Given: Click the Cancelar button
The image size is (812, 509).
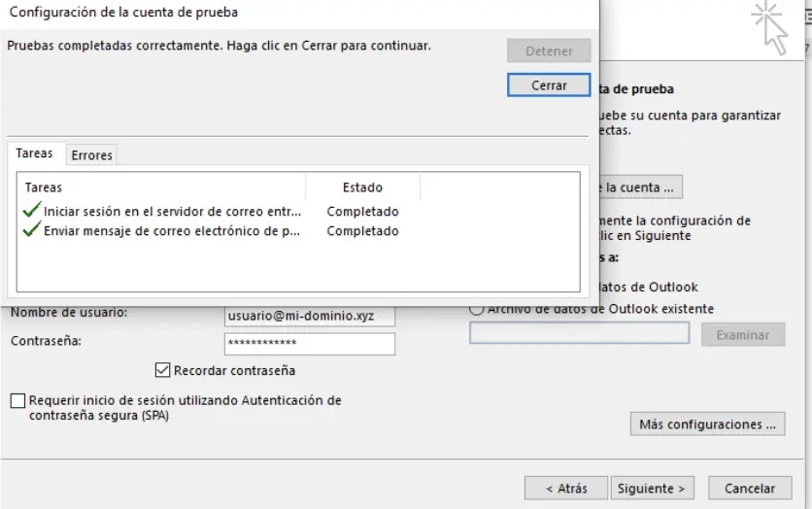Looking at the screenshot, I should pos(750,488).
